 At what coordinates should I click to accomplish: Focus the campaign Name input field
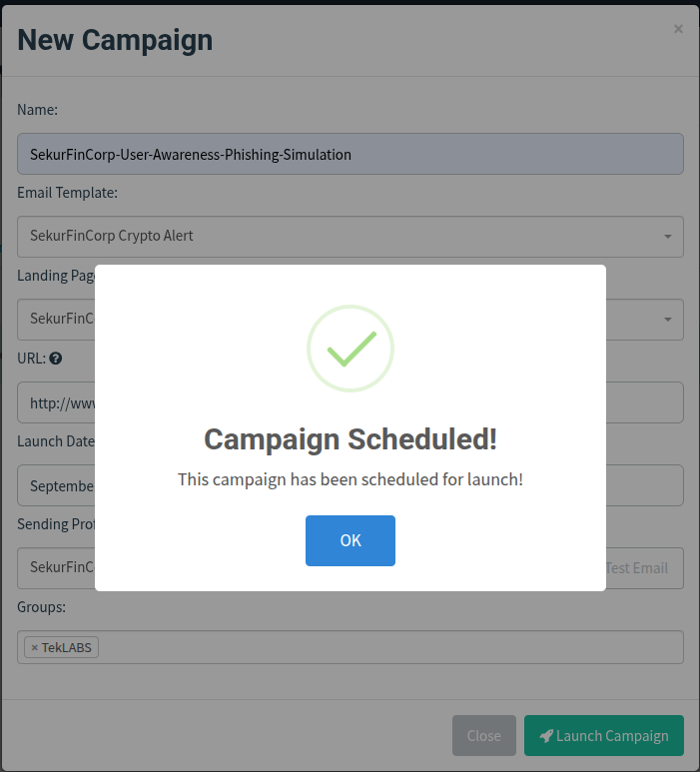[350, 155]
